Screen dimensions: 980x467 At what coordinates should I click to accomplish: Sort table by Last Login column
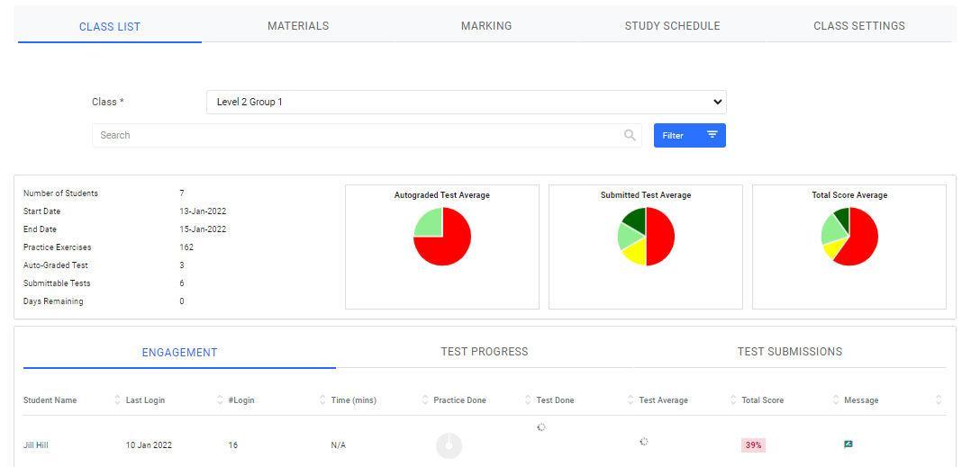coord(220,400)
